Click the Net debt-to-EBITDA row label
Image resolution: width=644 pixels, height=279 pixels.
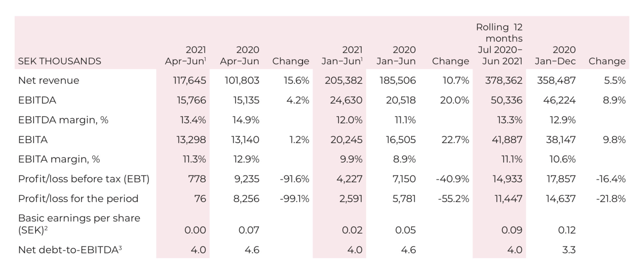tap(70, 250)
